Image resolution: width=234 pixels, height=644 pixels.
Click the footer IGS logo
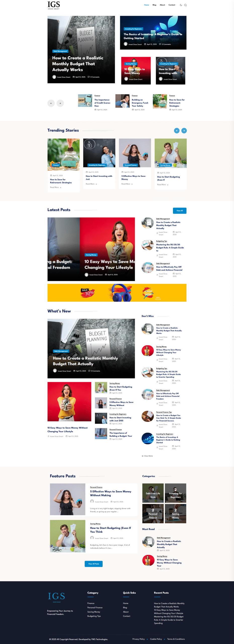(56, 597)
